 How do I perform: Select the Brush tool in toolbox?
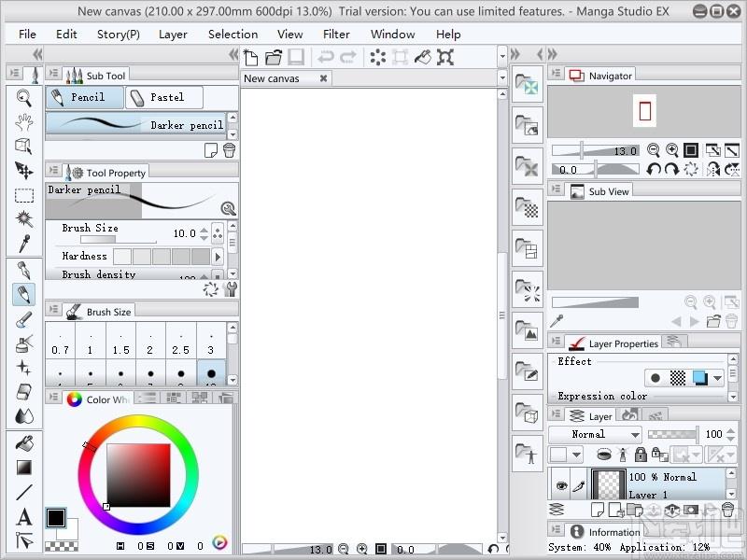tap(24, 319)
